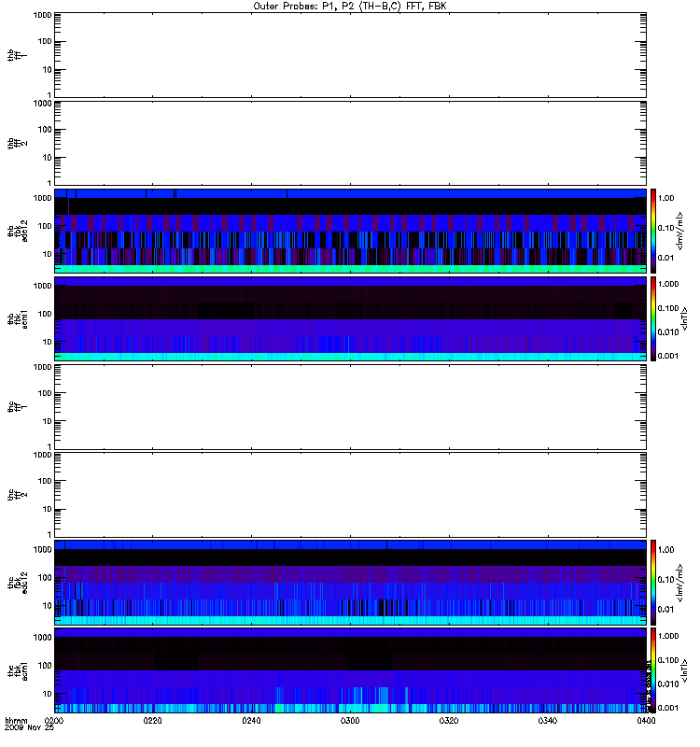This screenshot has height=747, width=700.
Task: Click '<|mV/m|>' units label of thb edc12 color bar
Action: point(680,232)
